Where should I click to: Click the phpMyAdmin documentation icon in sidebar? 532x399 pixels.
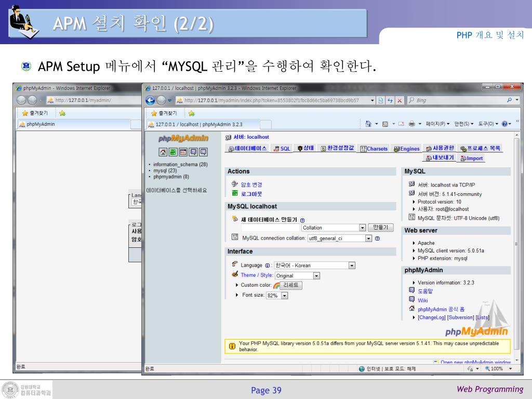[x=193, y=152]
